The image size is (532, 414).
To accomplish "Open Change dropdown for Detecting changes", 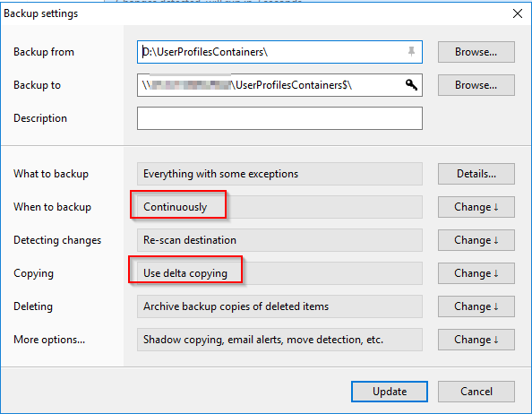I will click(476, 240).
